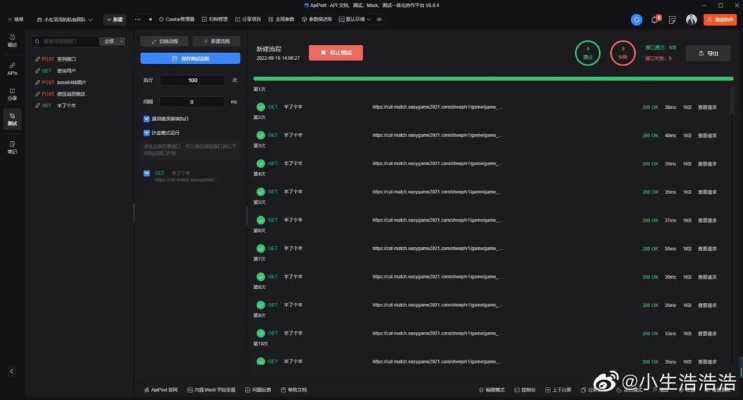Open the 笔记 notes section in the sidebar
This screenshot has width=743, height=400.
tap(12, 147)
